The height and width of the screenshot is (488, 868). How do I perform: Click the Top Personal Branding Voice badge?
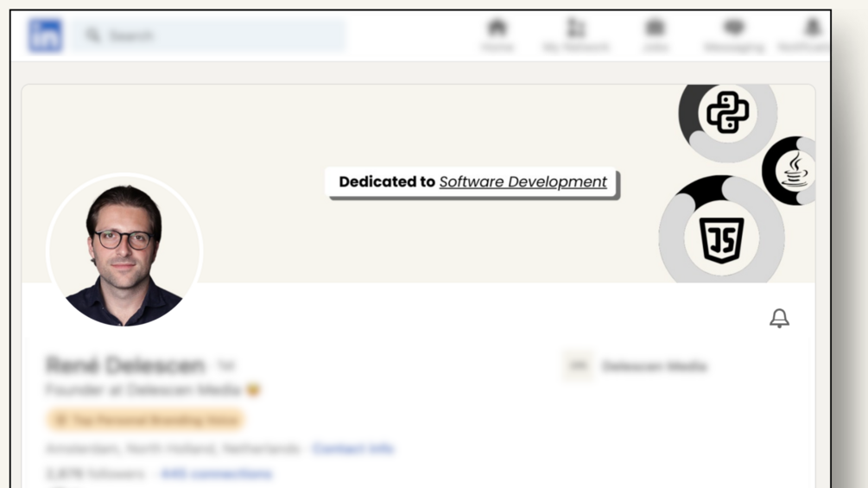145,420
